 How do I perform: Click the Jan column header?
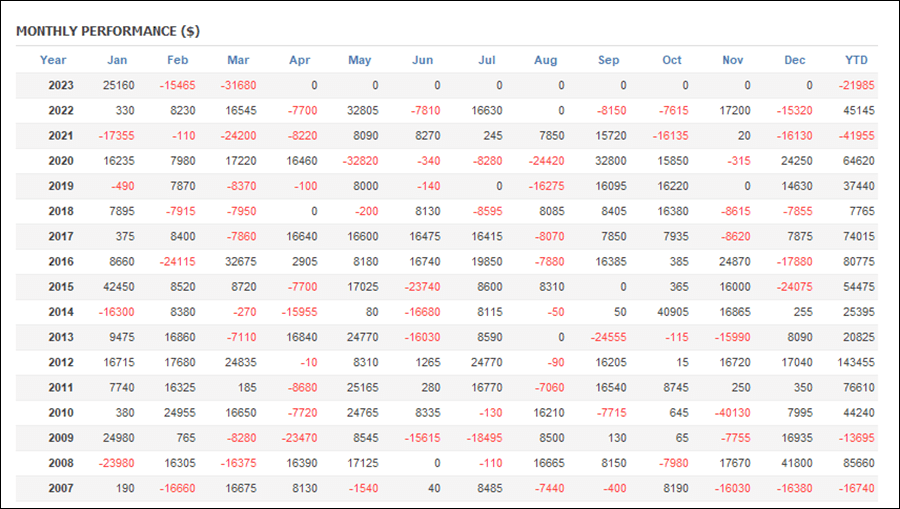[x=117, y=60]
